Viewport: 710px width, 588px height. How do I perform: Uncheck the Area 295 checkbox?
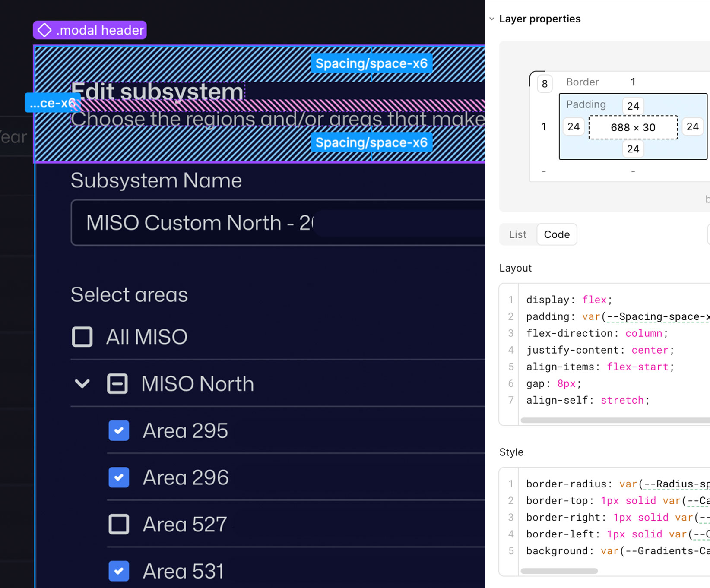119,430
